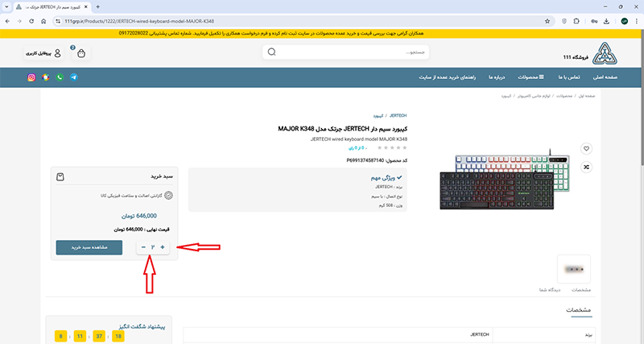The image size is (644, 344).
Task: Open the contact us menu item
Action: 569,77
